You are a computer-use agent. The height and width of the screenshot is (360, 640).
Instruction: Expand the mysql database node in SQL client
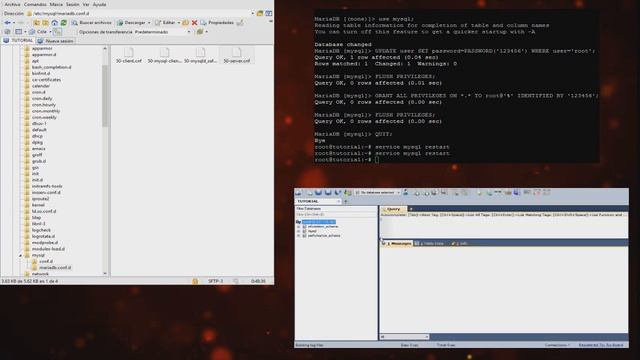click(x=299, y=231)
